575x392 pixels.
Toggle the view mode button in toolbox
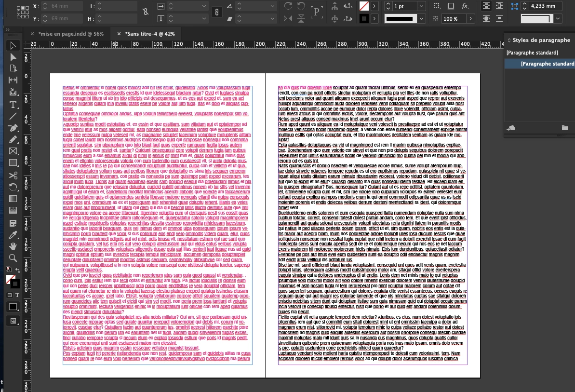(13, 321)
